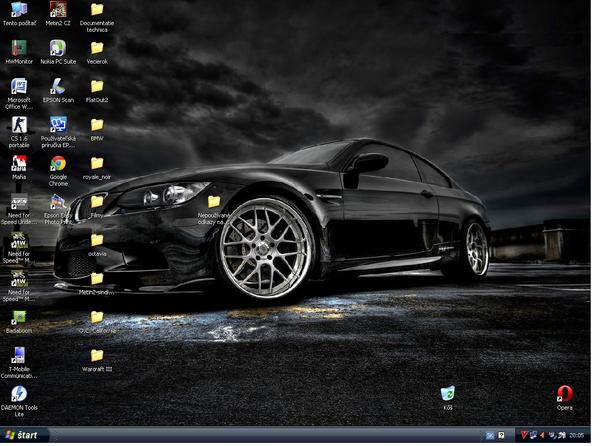Launch Opera from the desktop
The image size is (600, 446).
point(565,393)
